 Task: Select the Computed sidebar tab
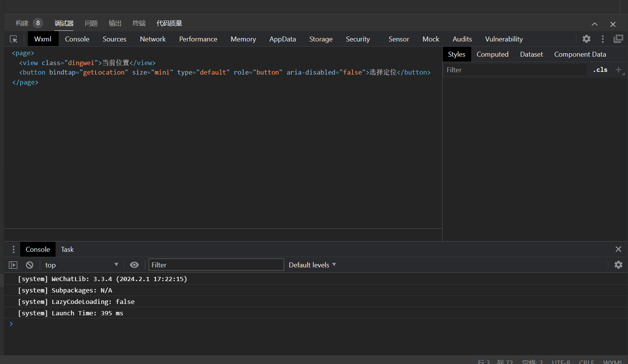click(x=493, y=54)
